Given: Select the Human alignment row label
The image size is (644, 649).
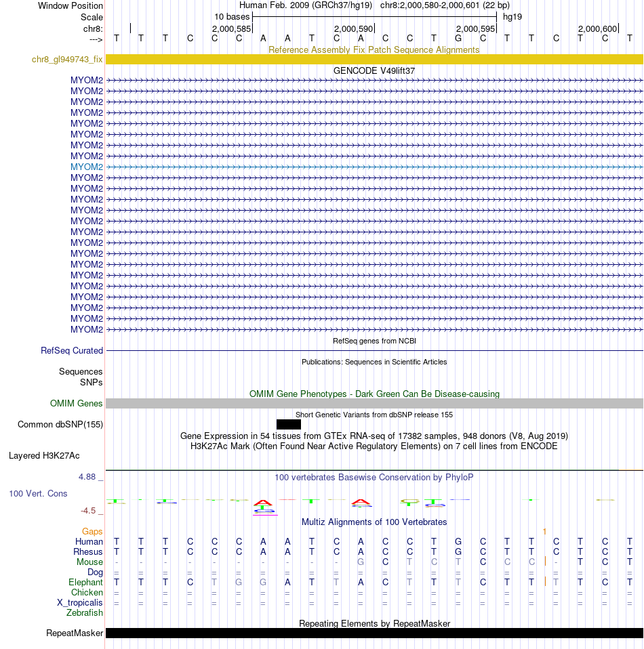Looking at the screenshot, I should click(89, 542).
